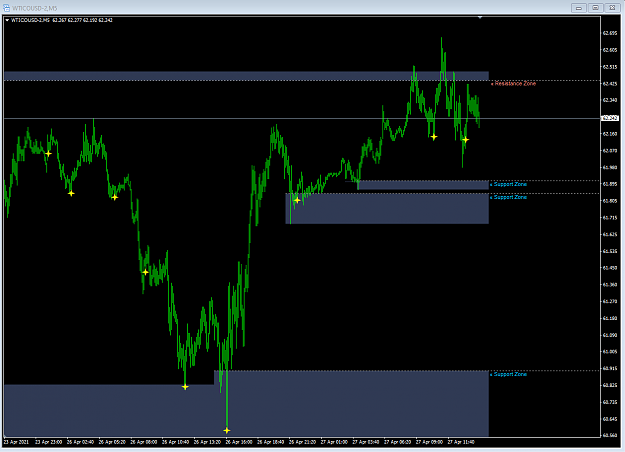Select the resistance zone rectangle at top
This screenshot has height=452, width=625.
tap(246, 76)
